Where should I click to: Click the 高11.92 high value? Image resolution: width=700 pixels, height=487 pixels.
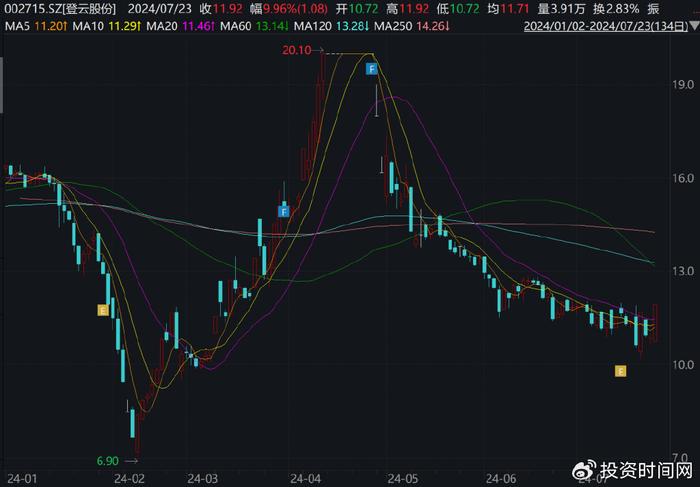coord(407,8)
